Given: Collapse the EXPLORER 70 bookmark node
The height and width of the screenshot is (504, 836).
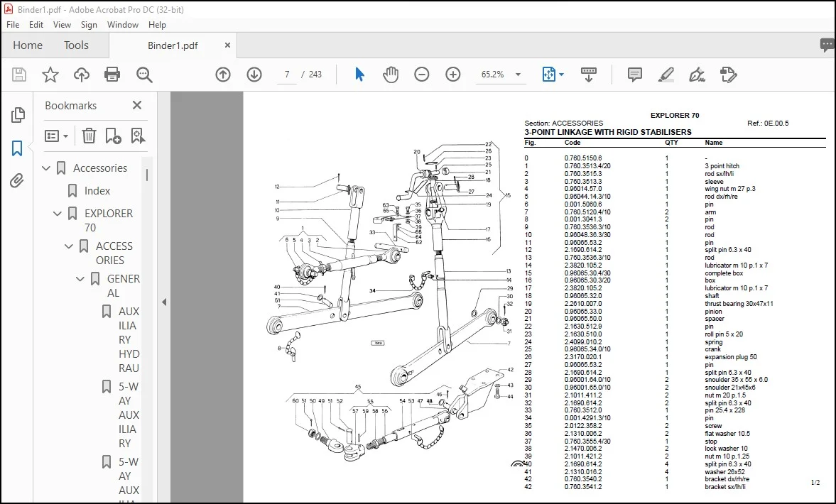Looking at the screenshot, I should tap(58, 214).
